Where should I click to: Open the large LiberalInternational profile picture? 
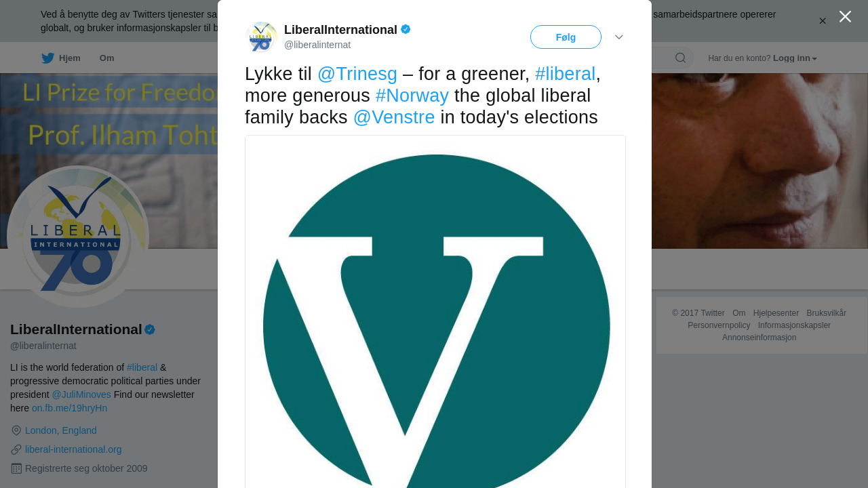tap(77, 237)
